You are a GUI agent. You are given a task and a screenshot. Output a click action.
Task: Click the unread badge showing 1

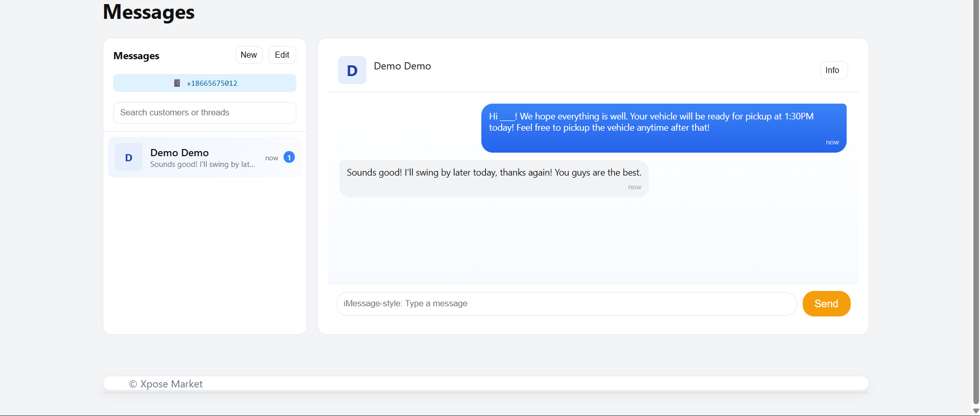pyautogui.click(x=289, y=157)
